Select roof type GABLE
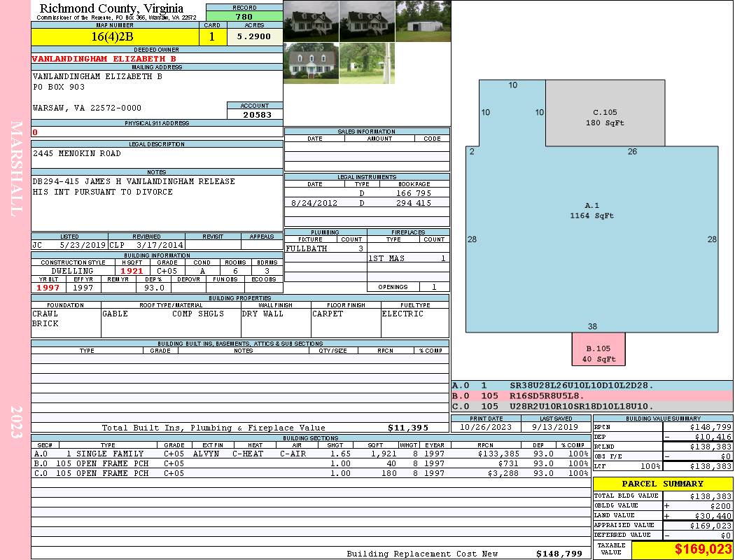Viewport: 735px width, 560px height. pyautogui.click(x=115, y=314)
